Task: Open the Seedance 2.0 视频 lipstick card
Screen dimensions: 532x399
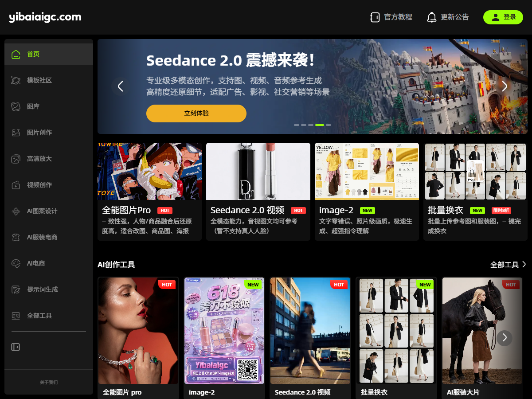Action: 258,192
